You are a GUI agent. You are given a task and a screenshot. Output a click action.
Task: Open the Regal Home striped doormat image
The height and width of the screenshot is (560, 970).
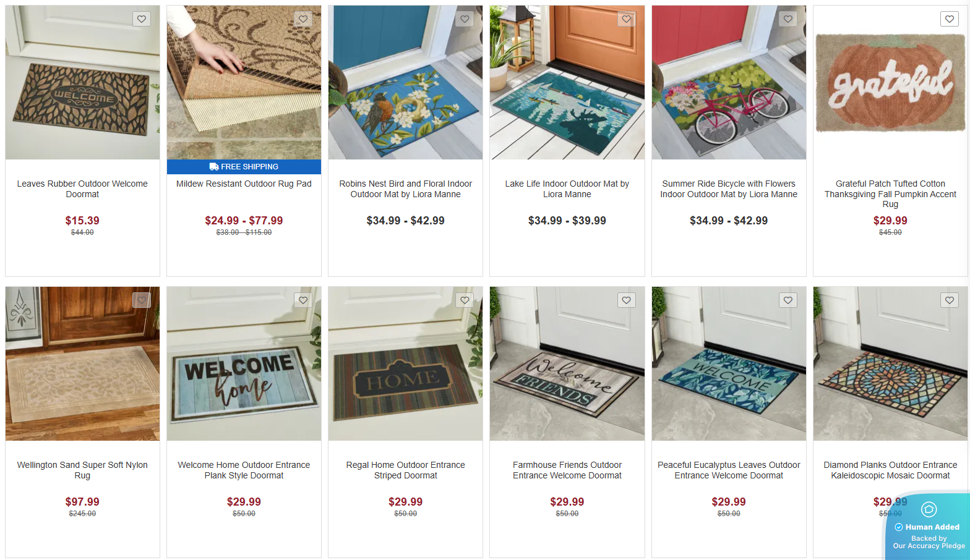pyautogui.click(x=405, y=363)
